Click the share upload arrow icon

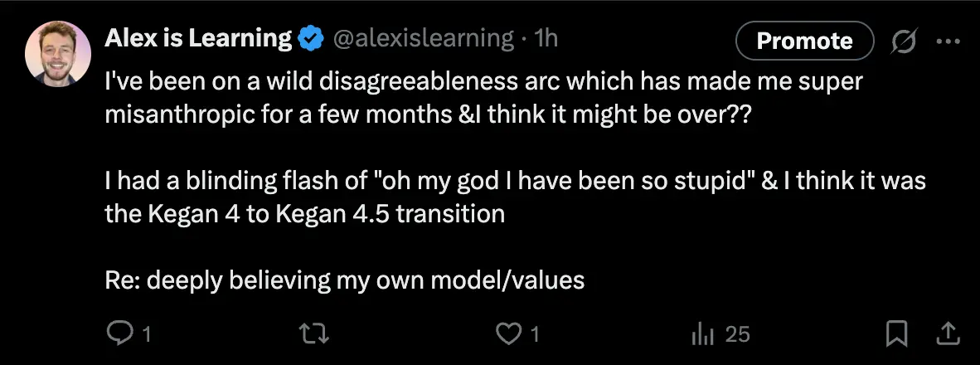click(948, 333)
